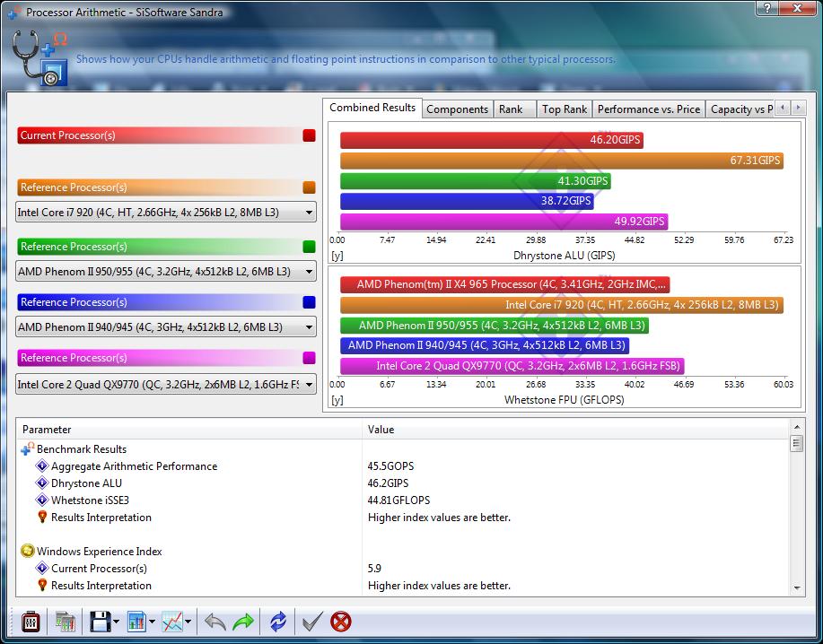Click the diamond icon beside Whetstone iSSE3
Screen dimensions: 823x644
coord(42,500)
